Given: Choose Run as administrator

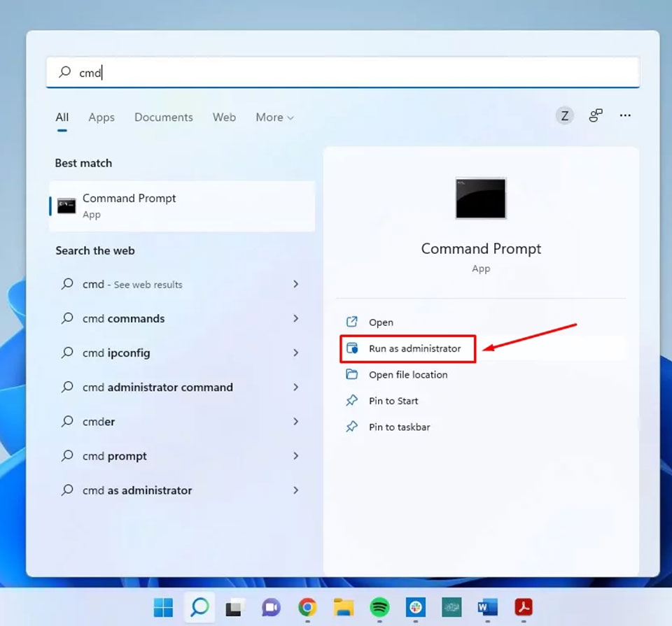Looking at the screenshot, I should [x=415, y=348].
